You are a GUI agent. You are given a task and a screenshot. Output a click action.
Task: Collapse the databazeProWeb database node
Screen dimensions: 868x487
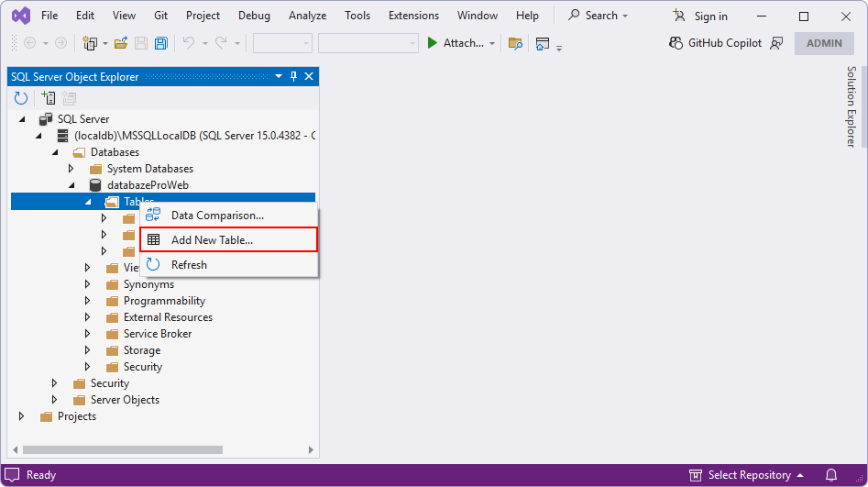[x=71, y=185]
